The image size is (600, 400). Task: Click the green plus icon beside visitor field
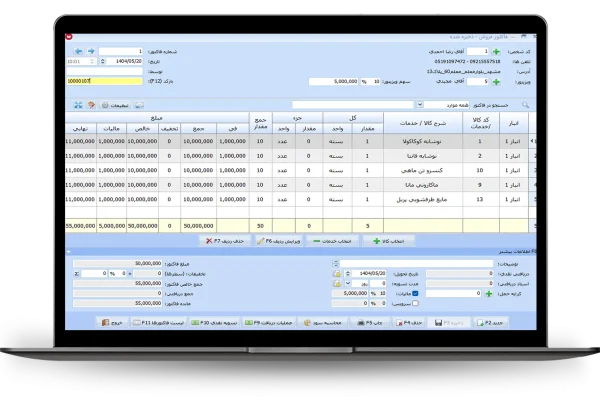496,81
